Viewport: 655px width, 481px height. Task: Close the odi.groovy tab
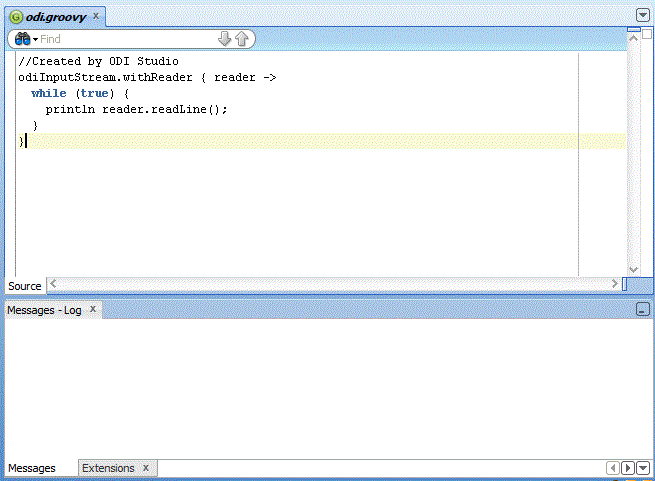[96, 16]
